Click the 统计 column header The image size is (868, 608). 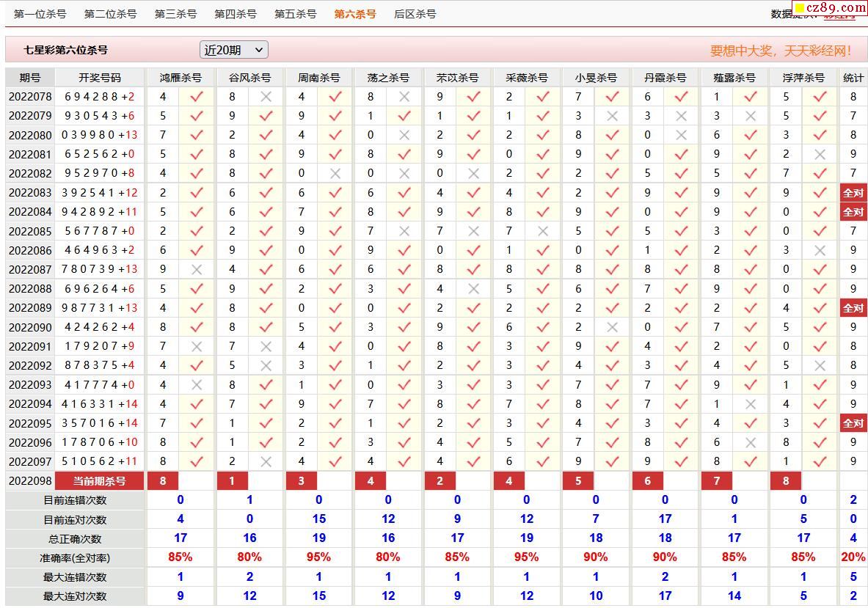(x=853, y=78)
